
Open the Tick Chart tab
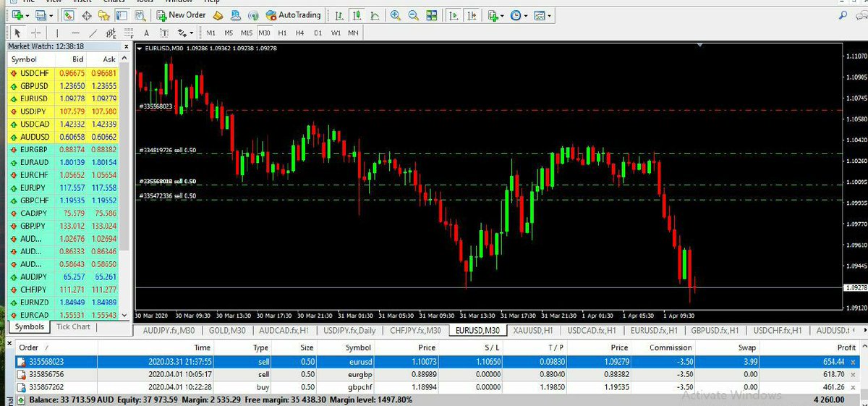[74, 327]
